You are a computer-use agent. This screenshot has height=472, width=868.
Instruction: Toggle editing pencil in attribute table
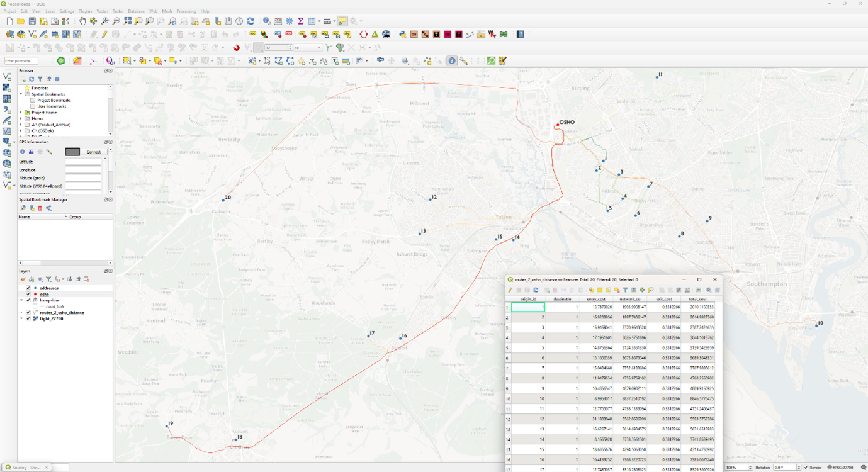coord(510,290)
